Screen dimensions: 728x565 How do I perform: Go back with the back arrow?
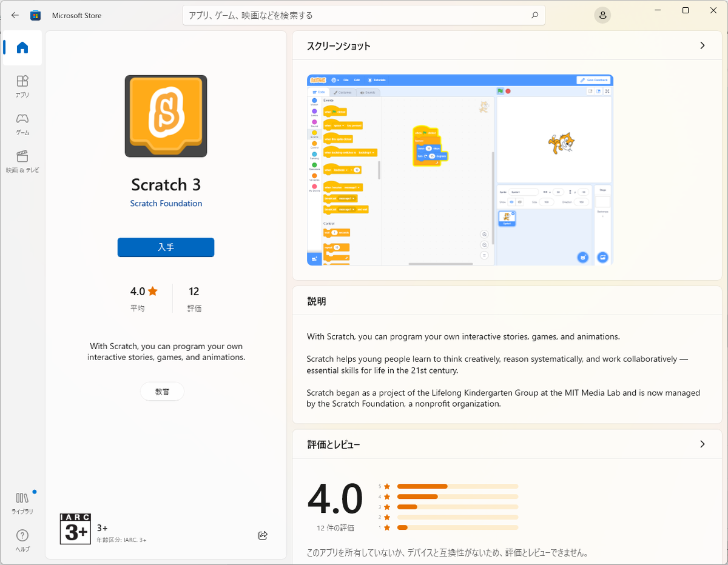point(15,15)
